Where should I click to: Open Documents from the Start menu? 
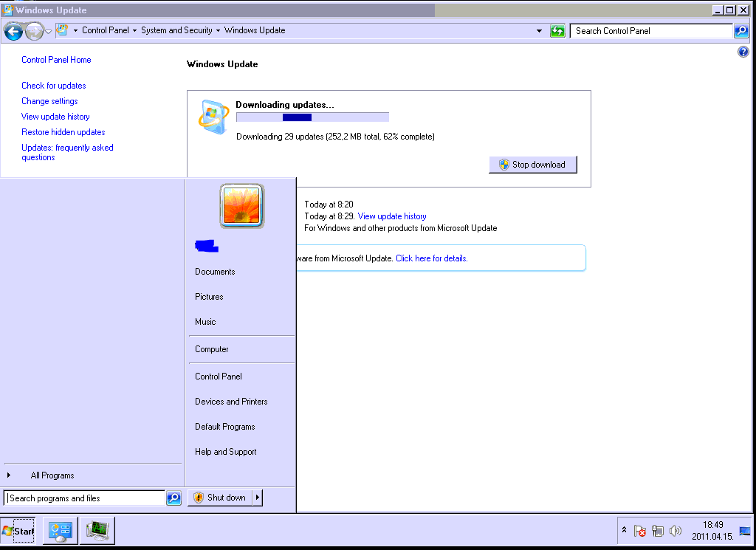pyautogui.click(x=215, y=272)
